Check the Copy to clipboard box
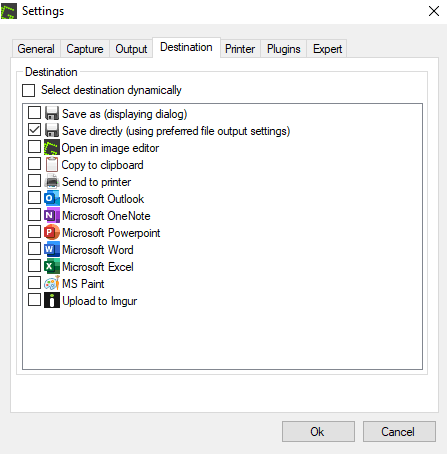 coord(34,164)
